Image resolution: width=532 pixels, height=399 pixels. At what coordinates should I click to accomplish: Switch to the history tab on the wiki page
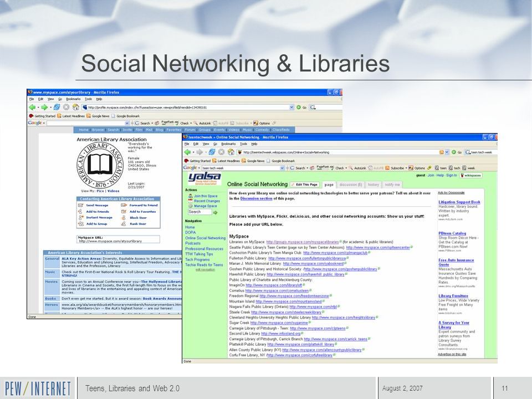pyautogui.click(x=373, y=185)
